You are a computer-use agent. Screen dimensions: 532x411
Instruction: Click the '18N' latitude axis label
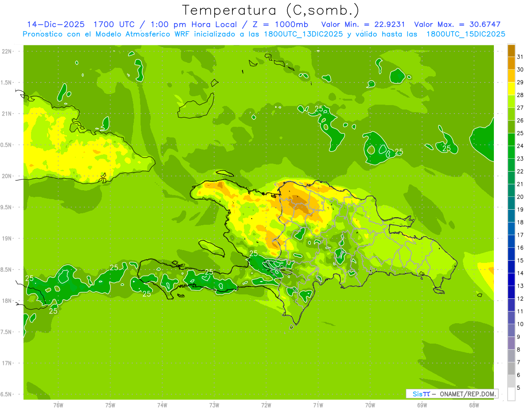(x=7, y=301)
